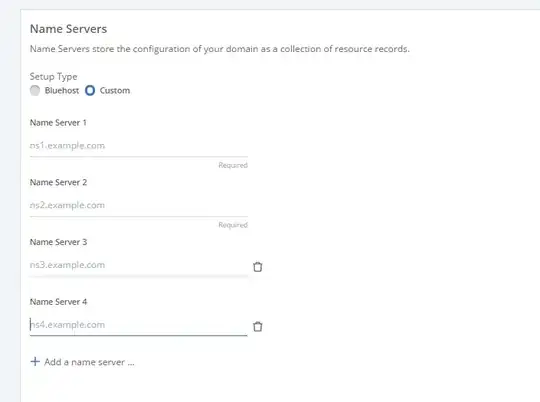Focus the ns2.example.com input field
This screenshot has height=402, width=540.
pyautogui.click(x=138, y=205)
